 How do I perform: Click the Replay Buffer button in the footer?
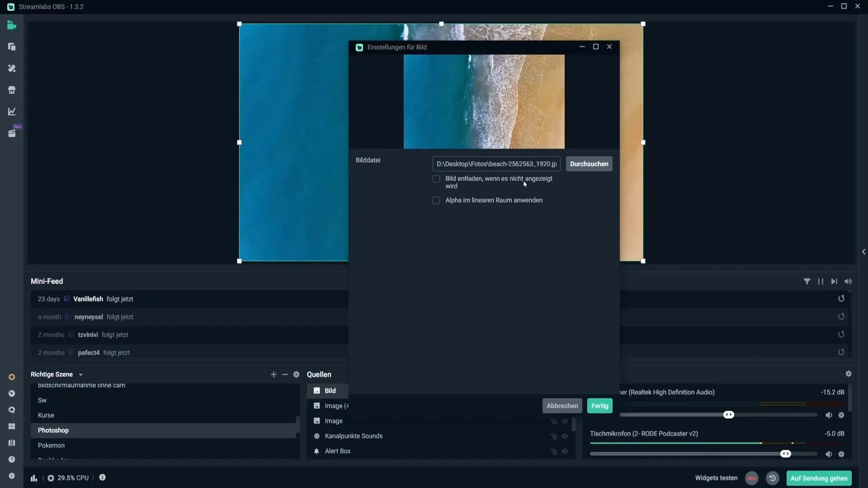click(x=773, y=478)
